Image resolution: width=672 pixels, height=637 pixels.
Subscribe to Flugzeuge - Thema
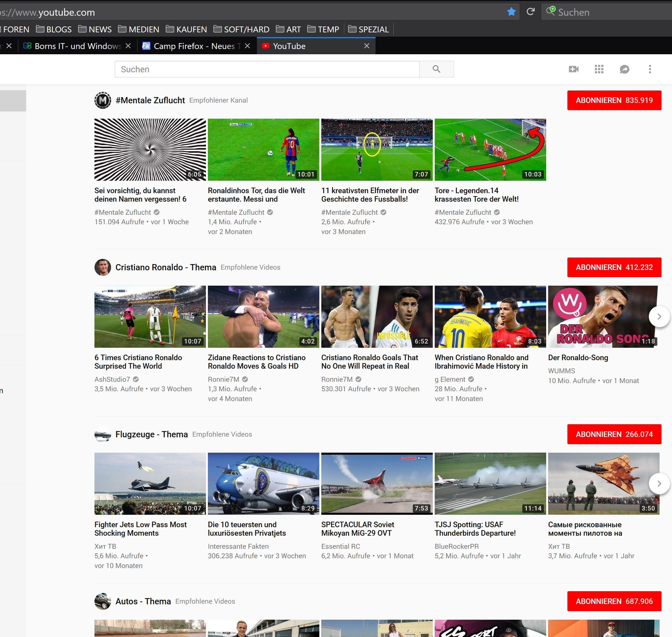614,434
